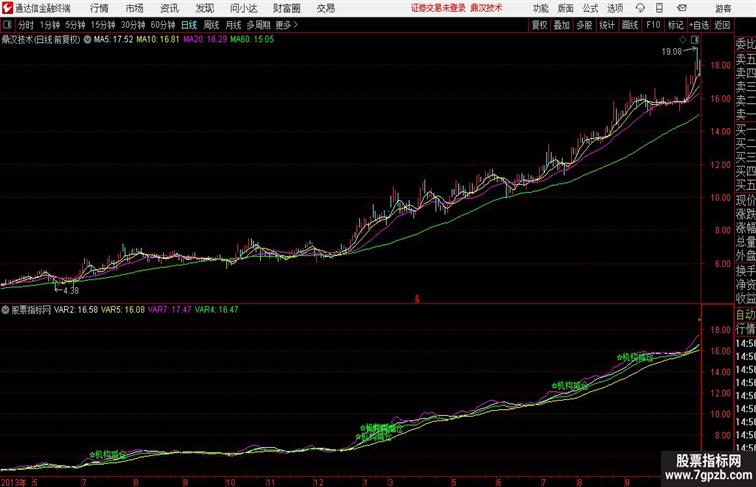Click the VAR4: 16.47 value
756x487 pixels.
[x=216, y=310]
